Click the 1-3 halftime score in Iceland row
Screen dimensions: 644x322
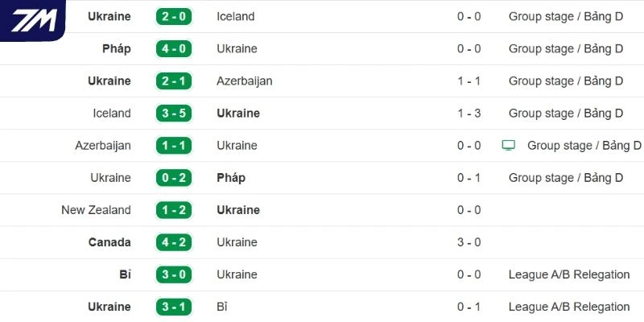469,114
